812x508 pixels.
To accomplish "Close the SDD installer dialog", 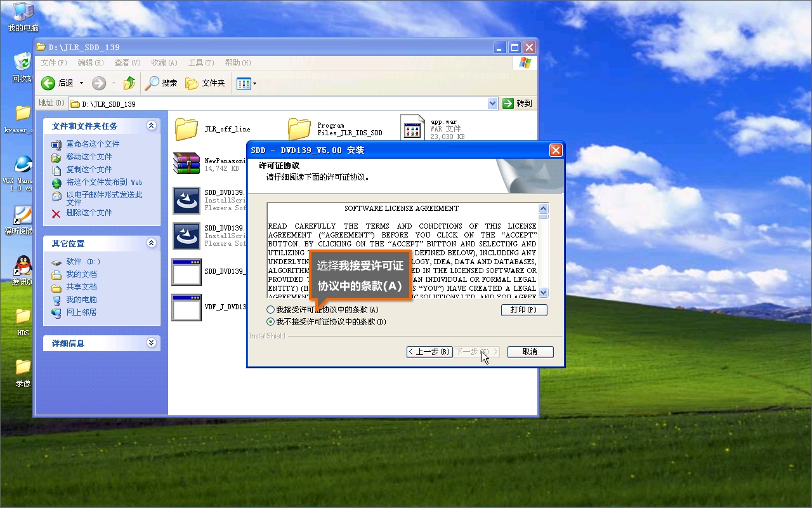I will click(x=556, y=150).
